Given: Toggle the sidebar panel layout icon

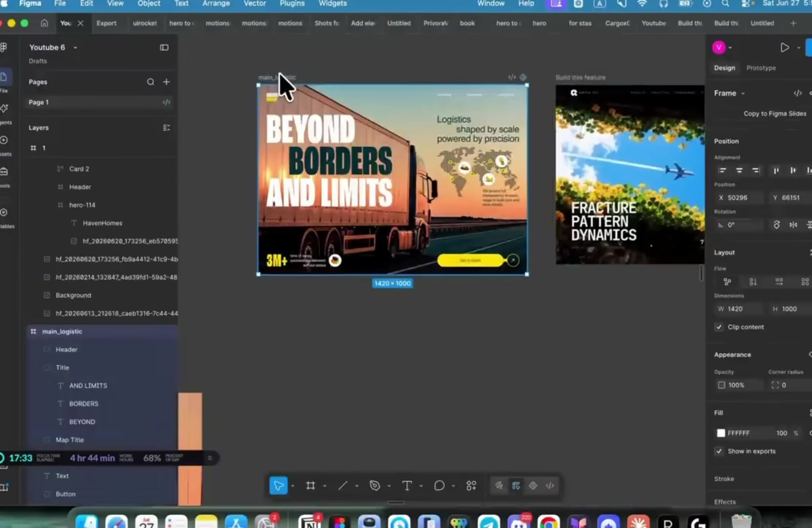Looking at the screenshot, I should pos(164,47).
